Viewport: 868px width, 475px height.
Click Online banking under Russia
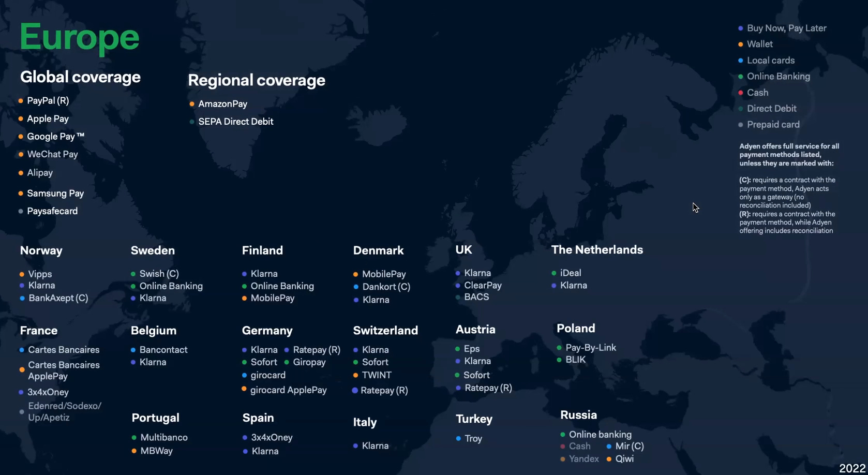pyautogui.click(x=600, y=435)
